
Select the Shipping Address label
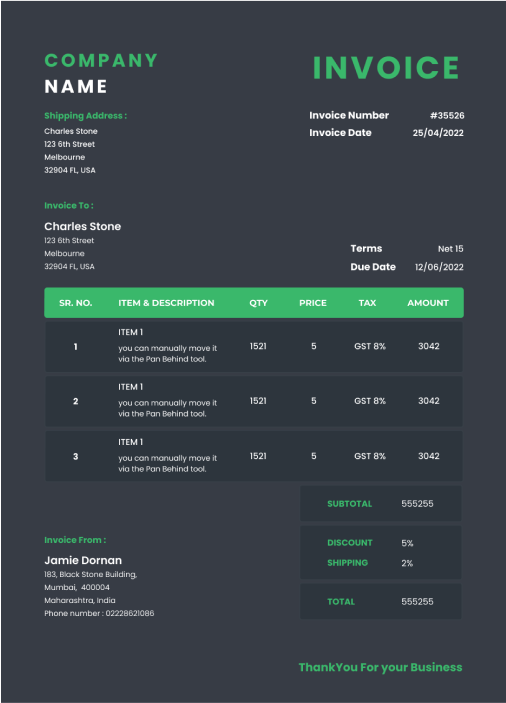[x=86, y=116]
